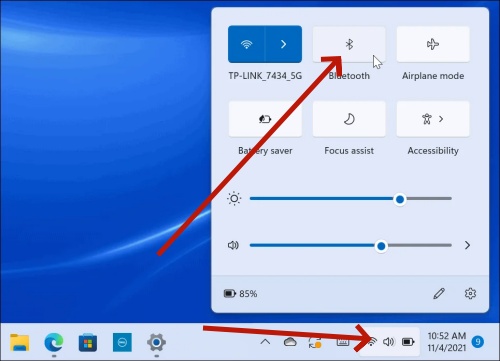
Task: Enable Airplane mode tile
Action: click(433, 44)
